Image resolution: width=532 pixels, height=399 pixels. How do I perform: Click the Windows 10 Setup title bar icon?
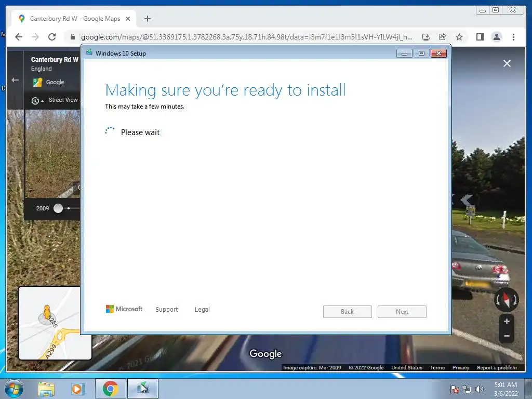tap(89, 52)
